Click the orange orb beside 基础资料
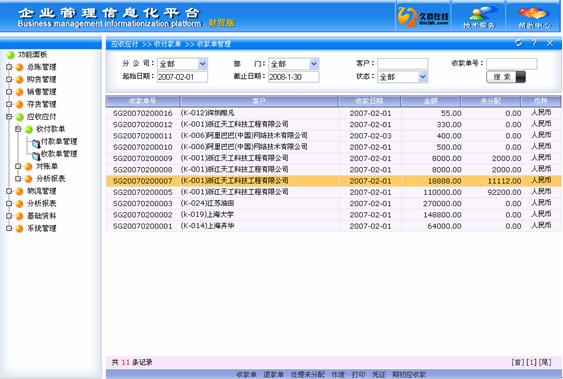Viewport: 563px width, 379px height. coord(19,216)
